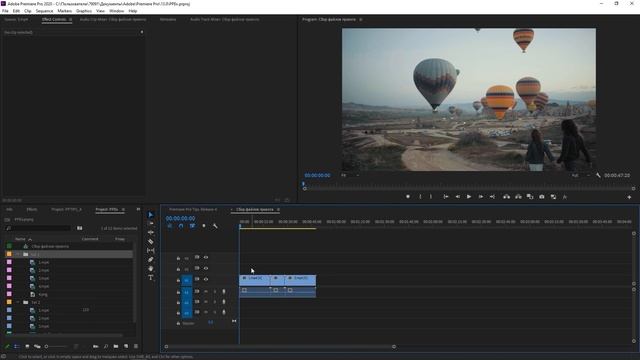Click Go to Out point button

click(x=492, y=197)
